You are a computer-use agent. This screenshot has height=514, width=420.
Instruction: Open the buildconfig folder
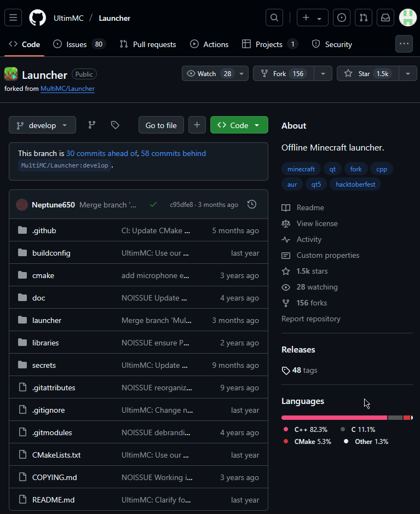point(51,253)
